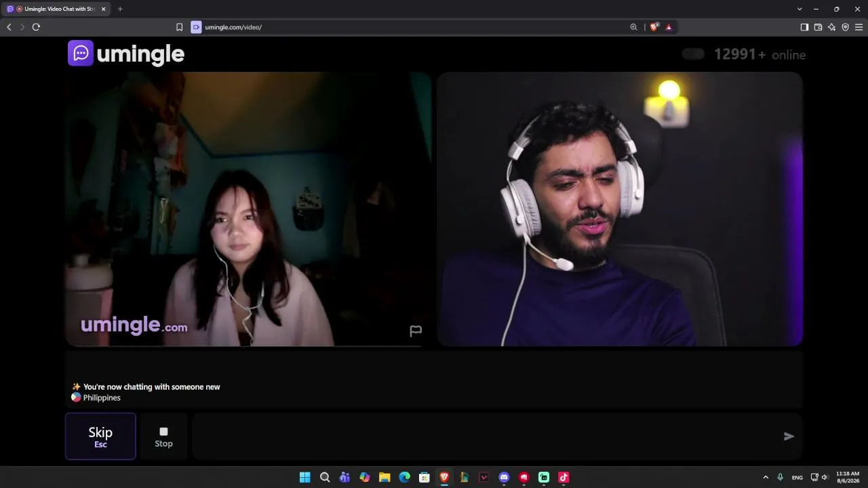Open the Brave VPN shield icon
This screenshot has height=488, width=868.
845,27
